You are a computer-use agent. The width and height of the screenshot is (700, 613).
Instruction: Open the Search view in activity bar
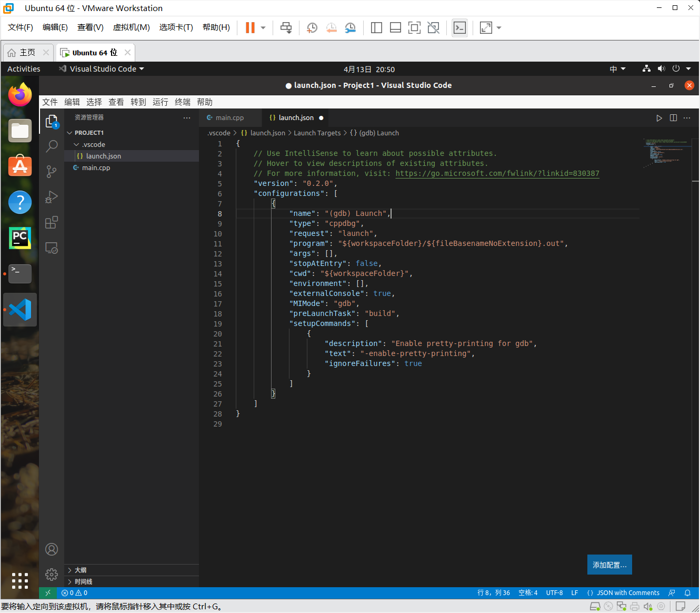coord(52,146)
